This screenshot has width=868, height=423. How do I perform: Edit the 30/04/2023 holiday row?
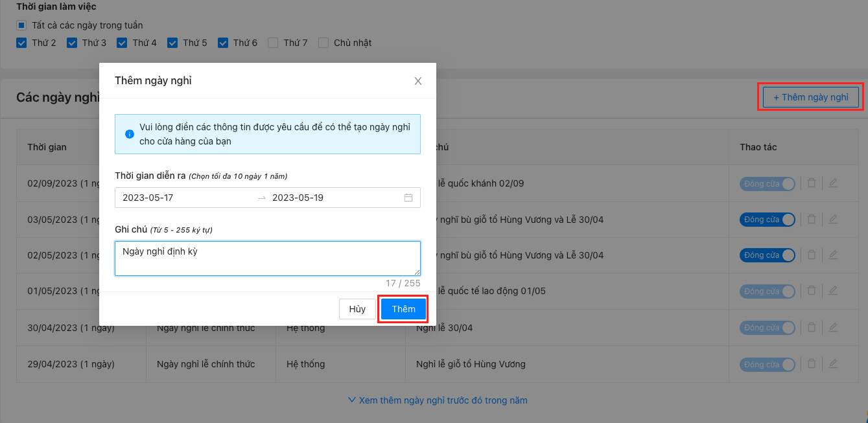click(x=833, y=328)
